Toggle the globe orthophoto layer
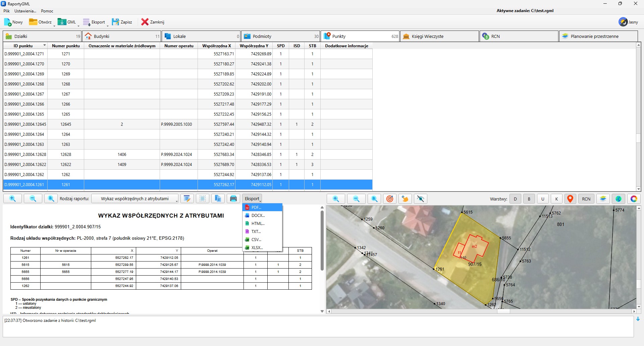The width and height of the screenshot is (644, 346). [x=619, y=199]
